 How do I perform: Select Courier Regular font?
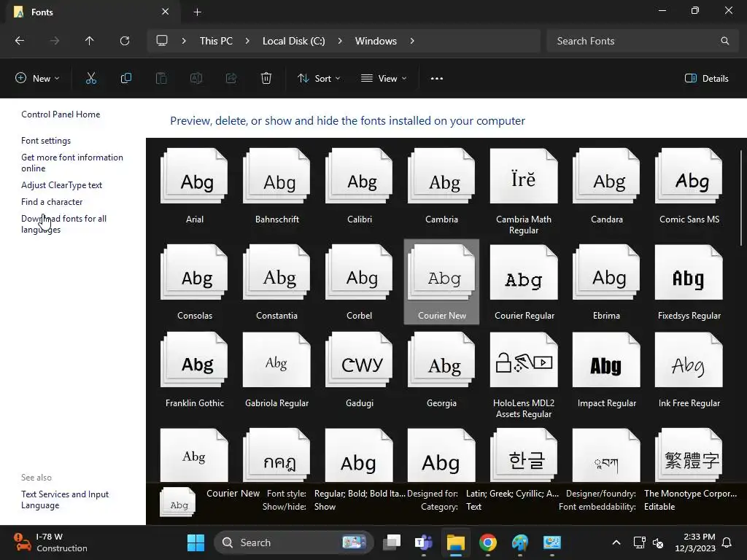click(x=524, y=282)
